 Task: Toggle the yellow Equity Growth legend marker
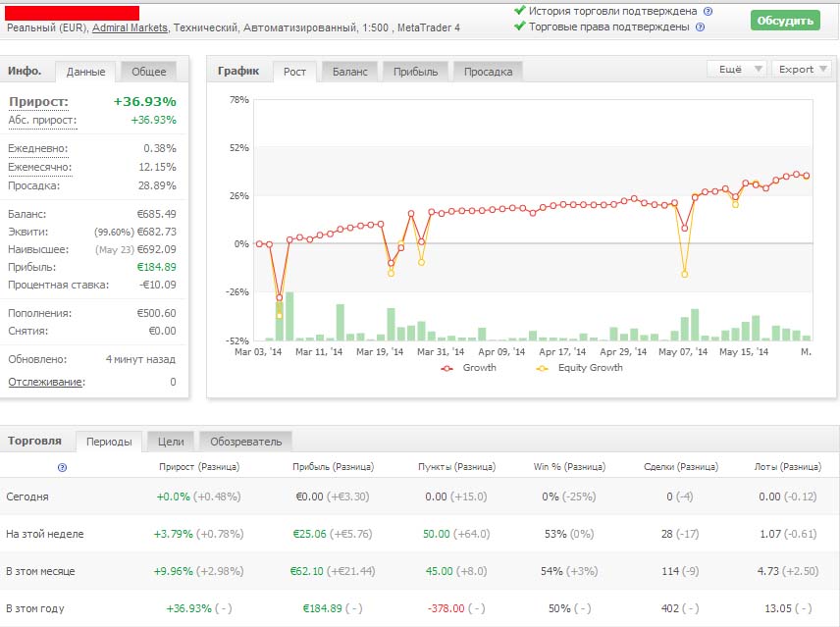pyautogui.click(x=542, y=368)
